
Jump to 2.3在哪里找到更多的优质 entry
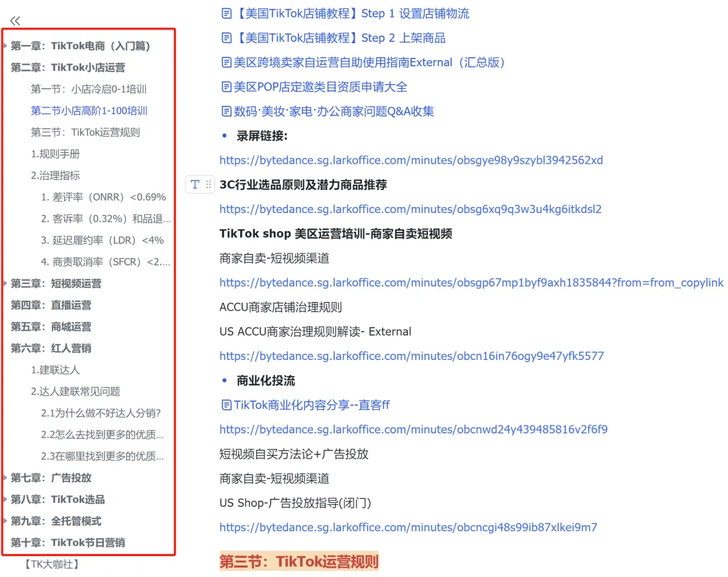point(102,456)
